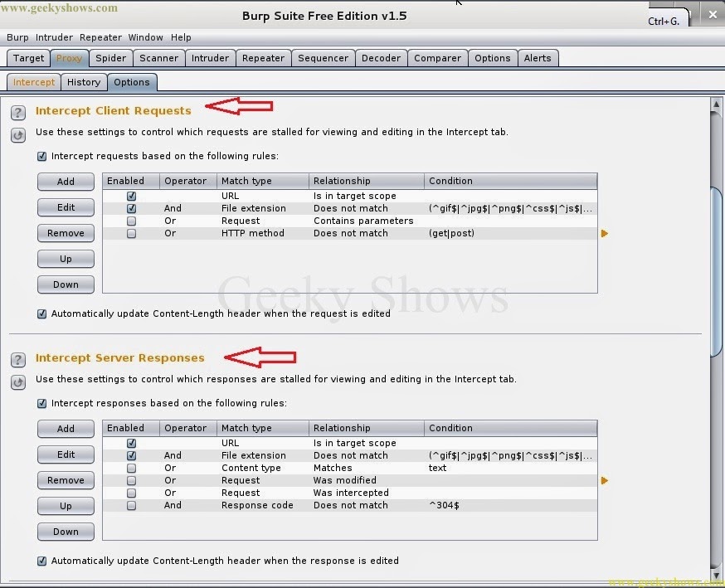This screenshot has width=725, height=588.
Task: Click Up for server response rules
Action: 66,506
